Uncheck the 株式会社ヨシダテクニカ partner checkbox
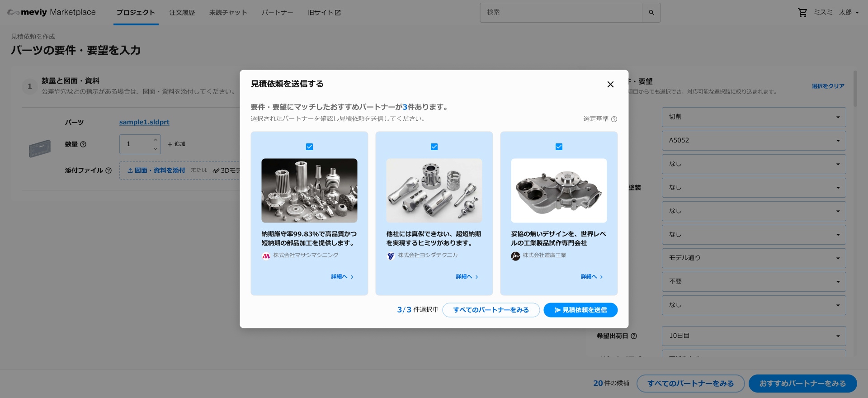868x398 pixels. (x=434, y=147)
